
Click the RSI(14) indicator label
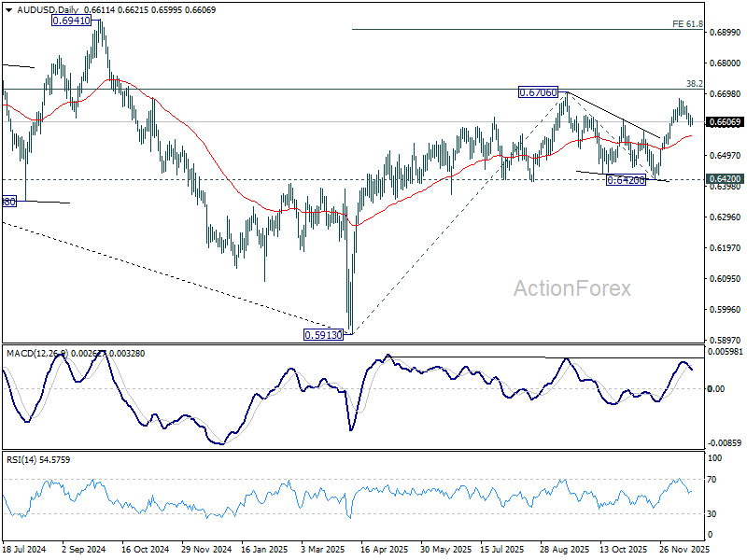[x=23, y=460]
